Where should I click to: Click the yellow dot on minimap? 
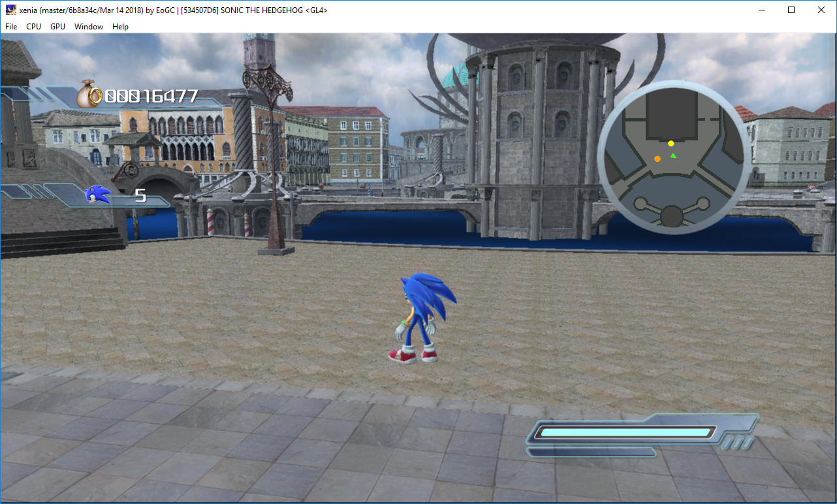point(671,143)
